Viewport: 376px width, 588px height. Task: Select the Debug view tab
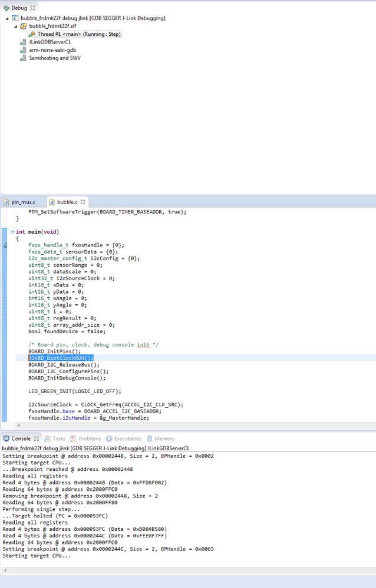(x=19, y=8)
